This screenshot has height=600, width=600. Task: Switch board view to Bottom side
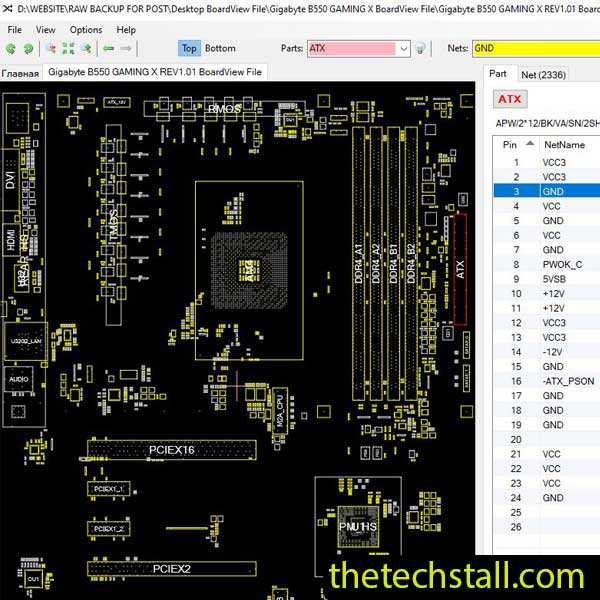point(220,49)
